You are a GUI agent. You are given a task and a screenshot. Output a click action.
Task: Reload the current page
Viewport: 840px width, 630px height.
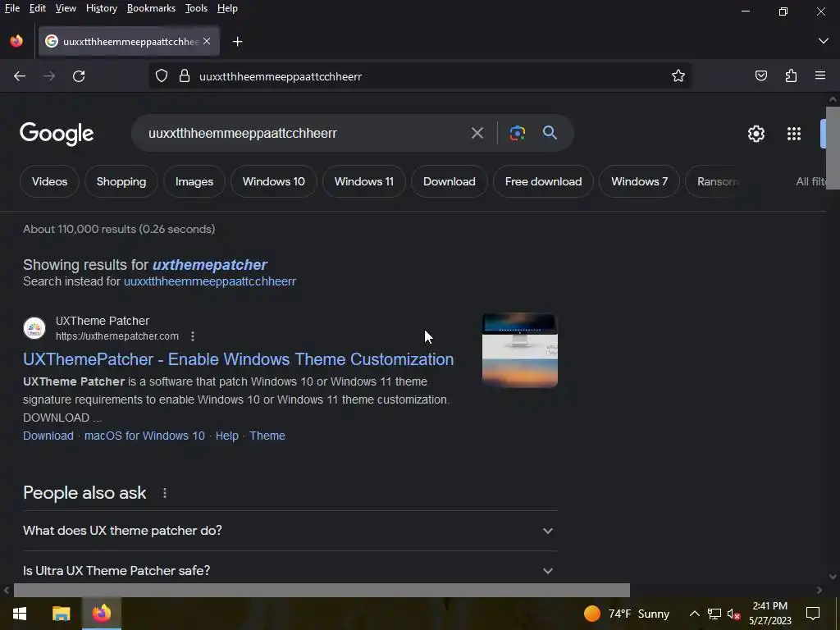[x=79, y=76]
